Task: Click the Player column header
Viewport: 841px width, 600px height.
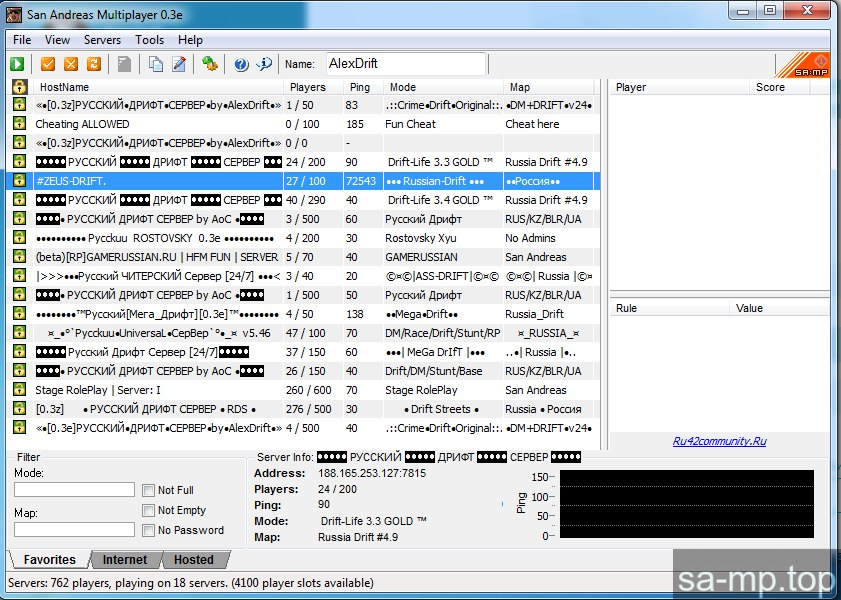Action: [680, 87]
